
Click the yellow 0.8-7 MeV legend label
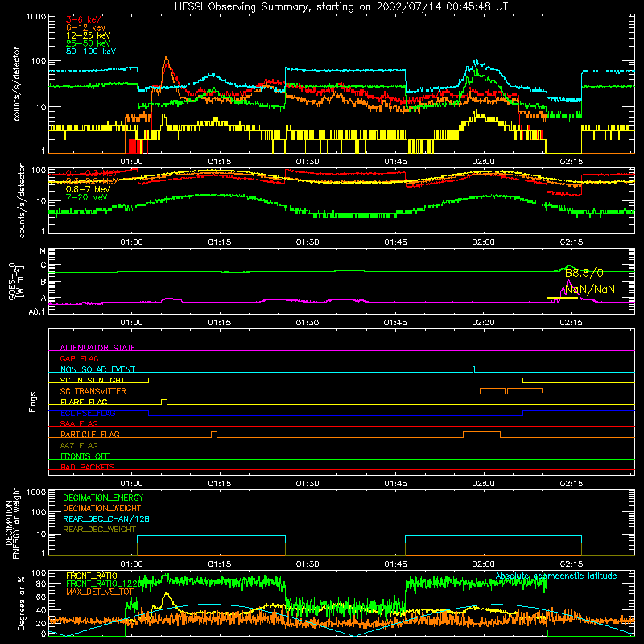click(88, 189)
